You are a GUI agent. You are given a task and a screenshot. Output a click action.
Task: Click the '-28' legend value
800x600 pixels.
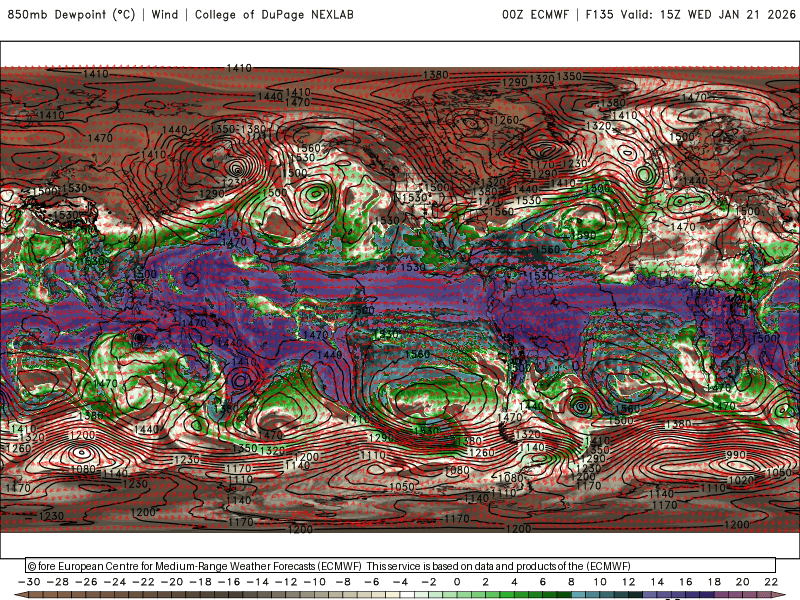pos(58,582)
